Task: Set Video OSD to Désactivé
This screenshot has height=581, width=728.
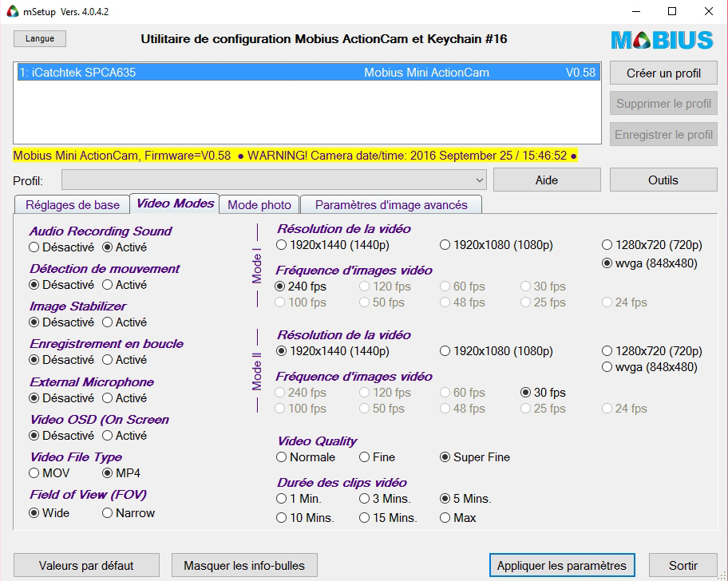Action: click(x=61, y=435)
